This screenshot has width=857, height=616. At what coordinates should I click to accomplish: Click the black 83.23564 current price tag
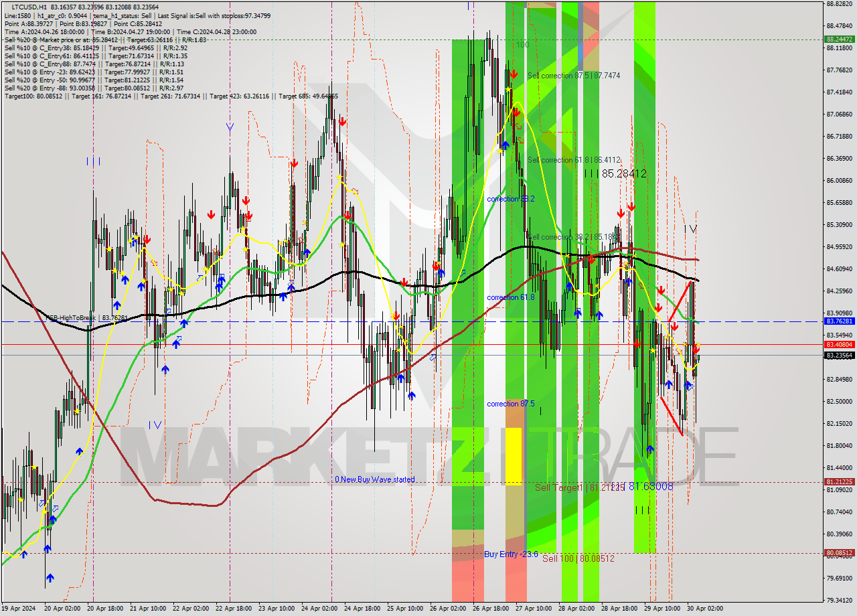click(x=839, y=355)
